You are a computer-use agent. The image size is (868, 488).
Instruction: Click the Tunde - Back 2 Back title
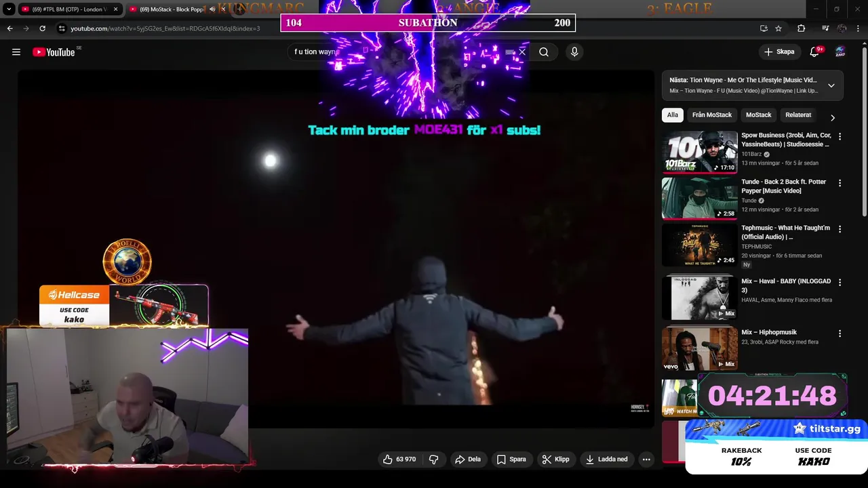click(784, 186)
